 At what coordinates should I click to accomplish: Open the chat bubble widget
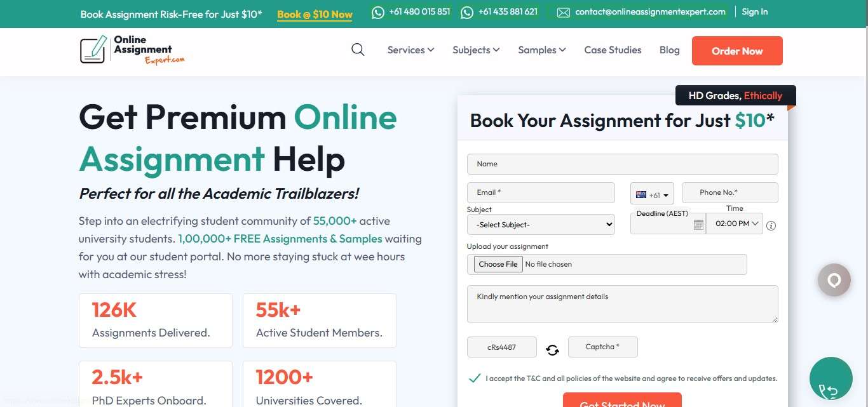834,280
